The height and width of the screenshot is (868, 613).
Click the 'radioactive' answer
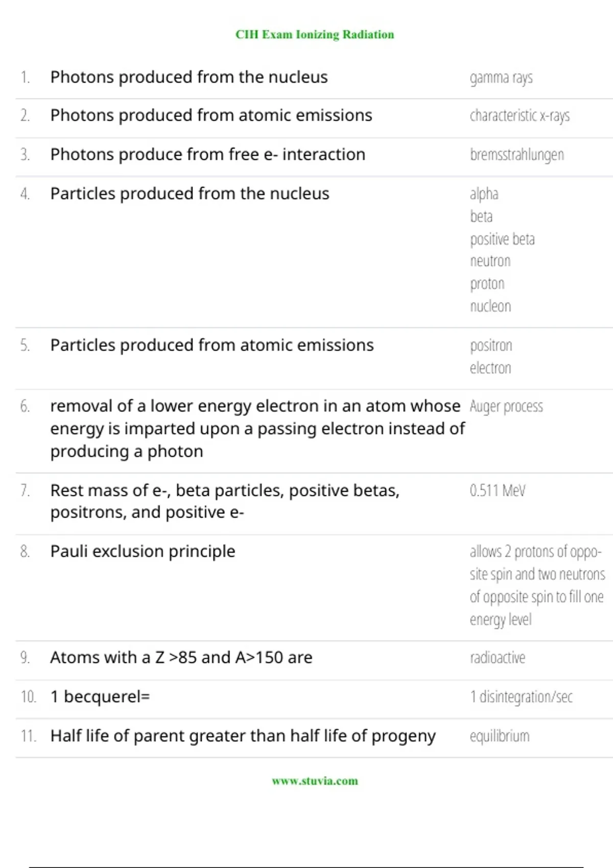coord(498,658)
